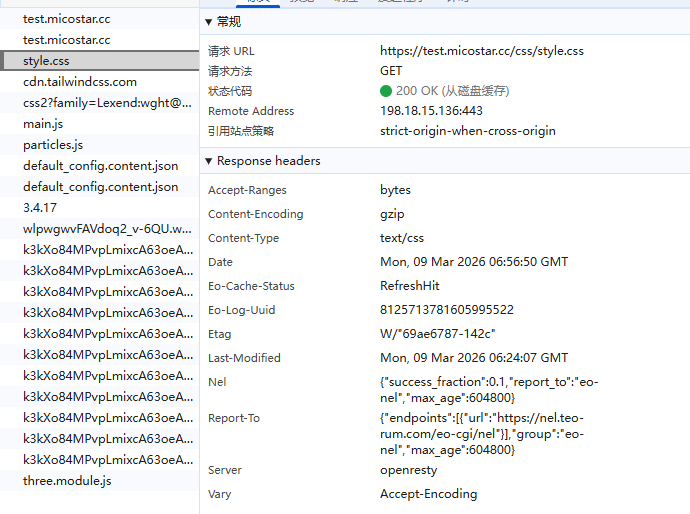
Task: Collapse the 常规 section triangle
Action: click(x=208, y=22)
